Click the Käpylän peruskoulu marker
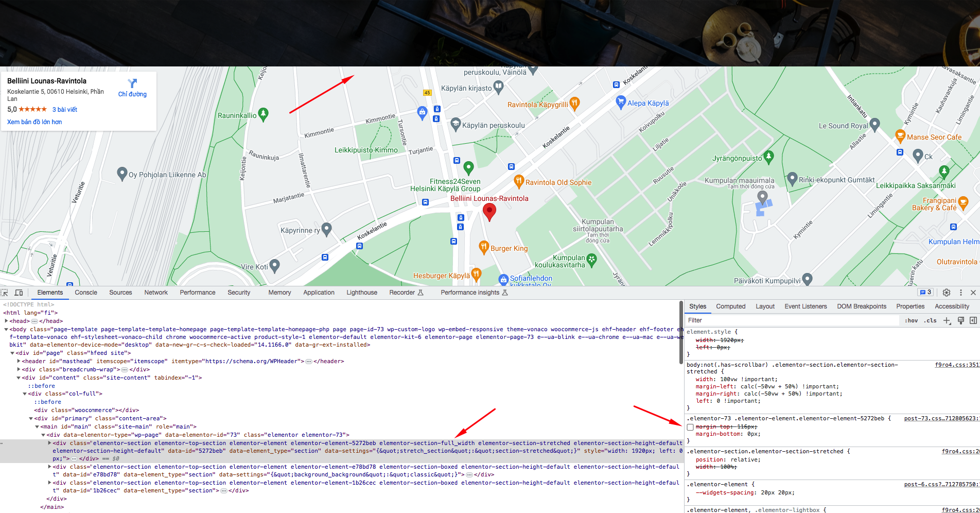This screenshot has width=980, height=513. (456, 125)
